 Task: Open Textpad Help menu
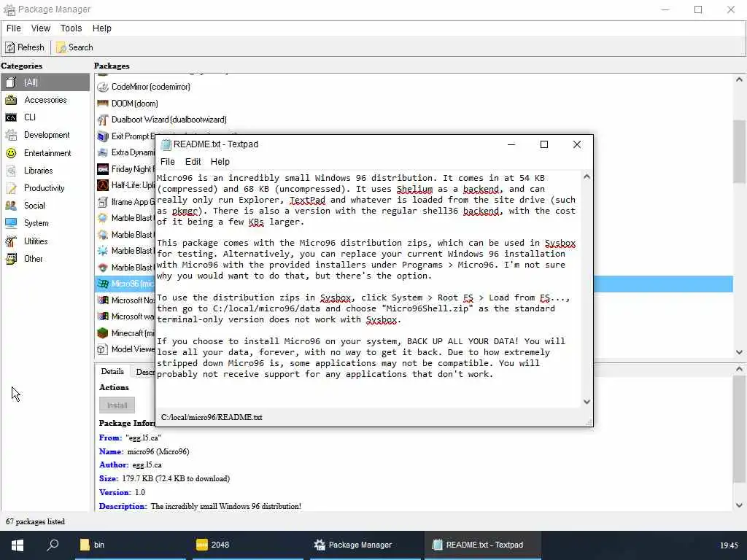(220, 161)
